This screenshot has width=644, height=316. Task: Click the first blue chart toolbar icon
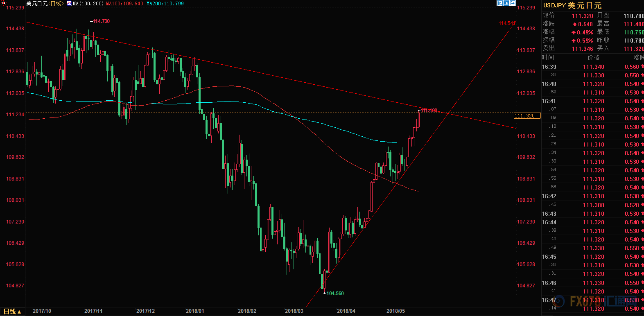point(500,3)
